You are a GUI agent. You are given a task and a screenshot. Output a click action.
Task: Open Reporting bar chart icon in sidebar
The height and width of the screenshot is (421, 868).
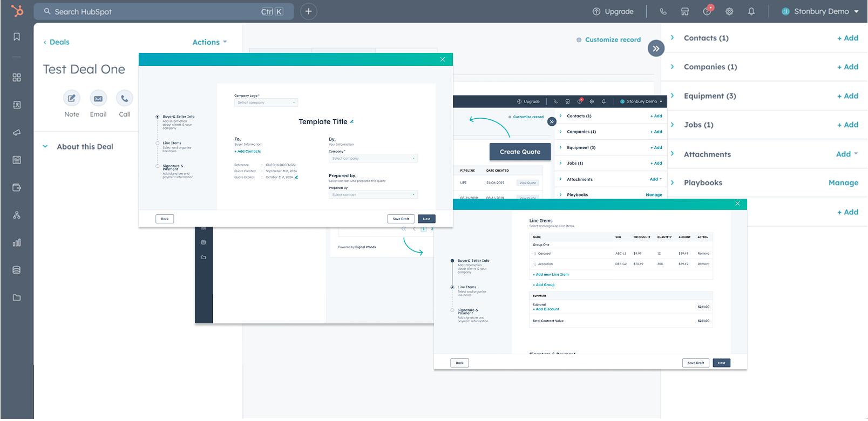click(x=17, y=242)
